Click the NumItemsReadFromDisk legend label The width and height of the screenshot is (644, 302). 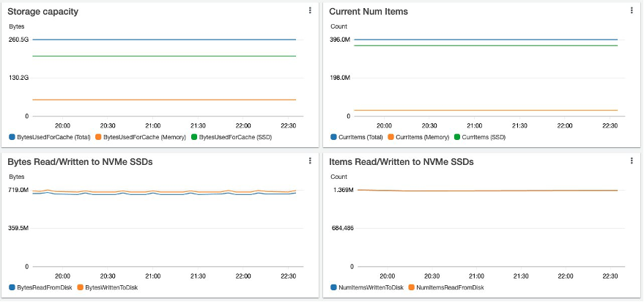pos(450,287)
